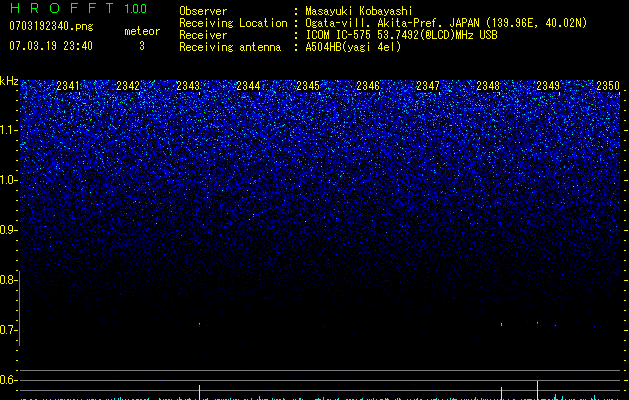Viewport: 629px width, 400px height.
Task: Click the 0.6 kHz axis label
Action: pyautogui.click(x=8, y=380)
